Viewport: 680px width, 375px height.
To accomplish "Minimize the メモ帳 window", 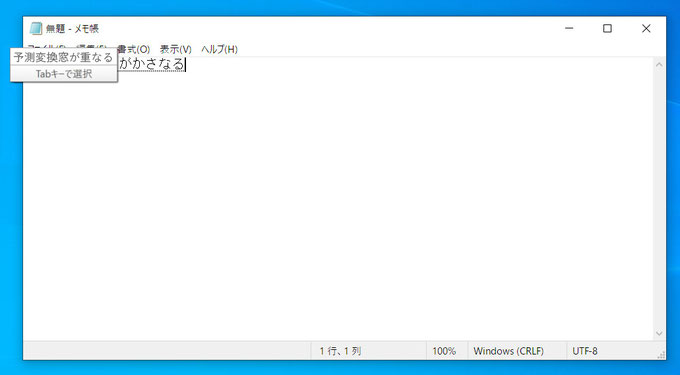I will 569,29.
